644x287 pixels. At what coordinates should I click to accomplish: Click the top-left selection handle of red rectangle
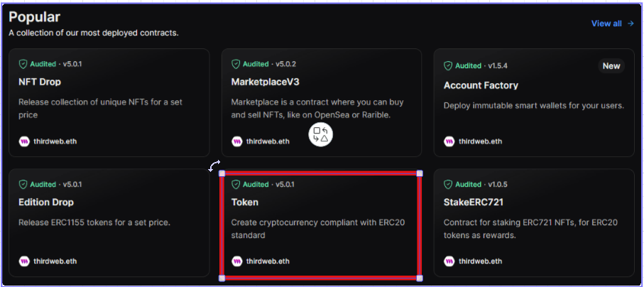pos(222,173)
